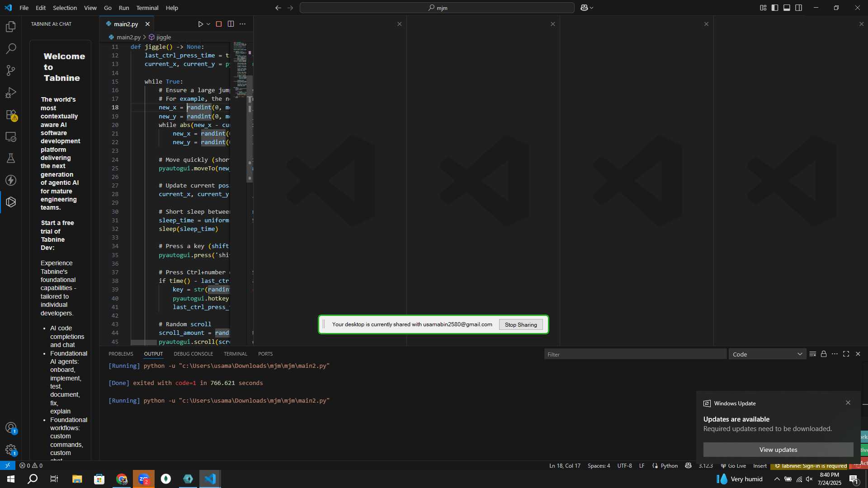868x488 pixels.
Task: Split the editor right
Action: pyautogui.click(x=231, y=24)
